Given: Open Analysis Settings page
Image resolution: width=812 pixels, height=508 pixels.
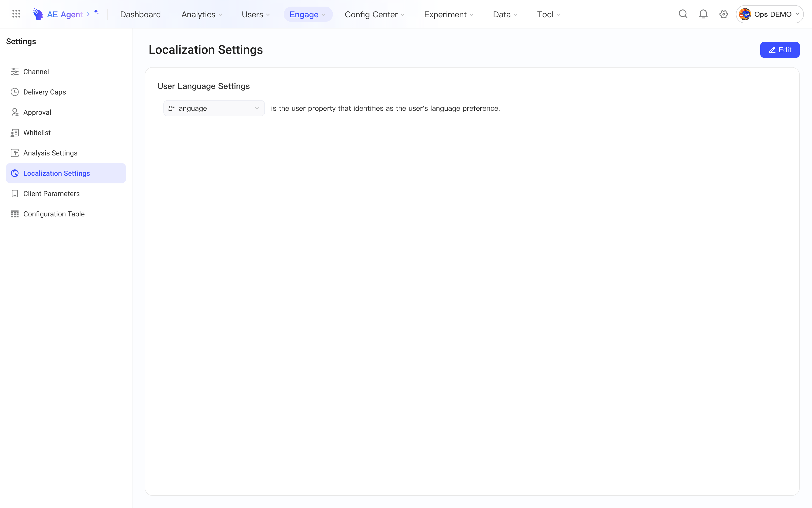Looking at the screenshot, I should click(66, 153).
